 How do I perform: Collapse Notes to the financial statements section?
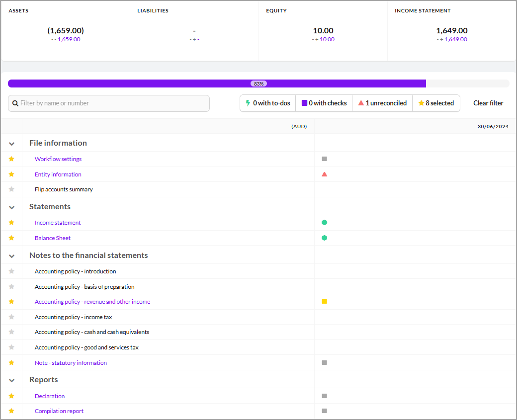[x=12, y=256]
